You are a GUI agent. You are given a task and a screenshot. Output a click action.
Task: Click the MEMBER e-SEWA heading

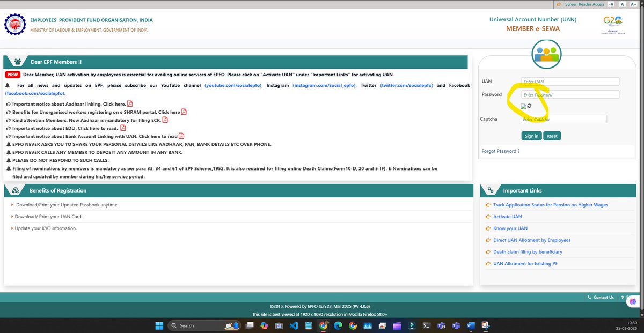(x=533, y=28)
